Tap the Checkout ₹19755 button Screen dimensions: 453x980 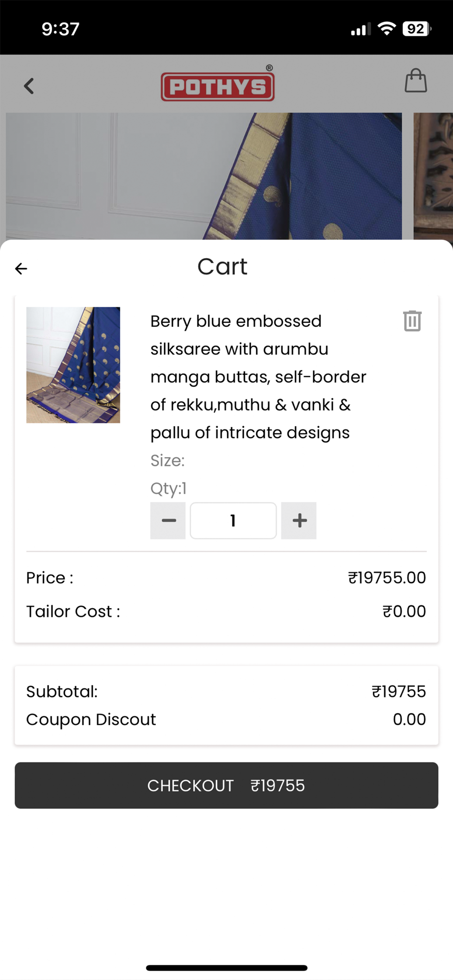pyautogui.click(x=226, y=785)
